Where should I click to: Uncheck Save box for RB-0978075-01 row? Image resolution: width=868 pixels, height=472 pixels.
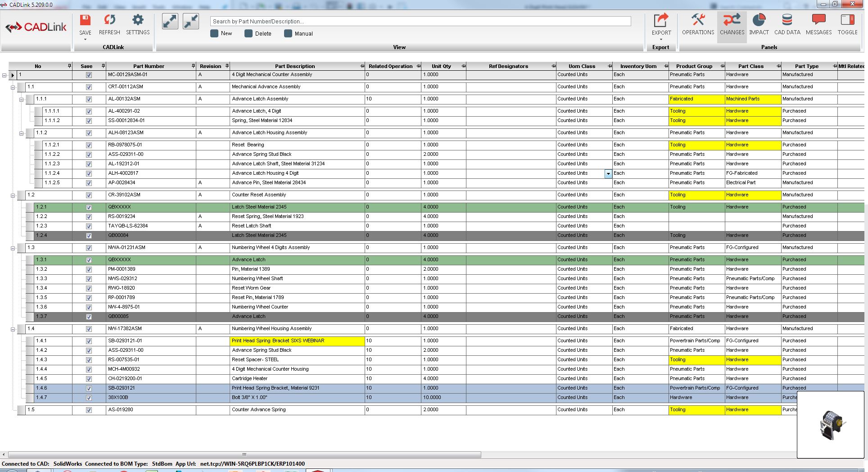tap(89, 145)
